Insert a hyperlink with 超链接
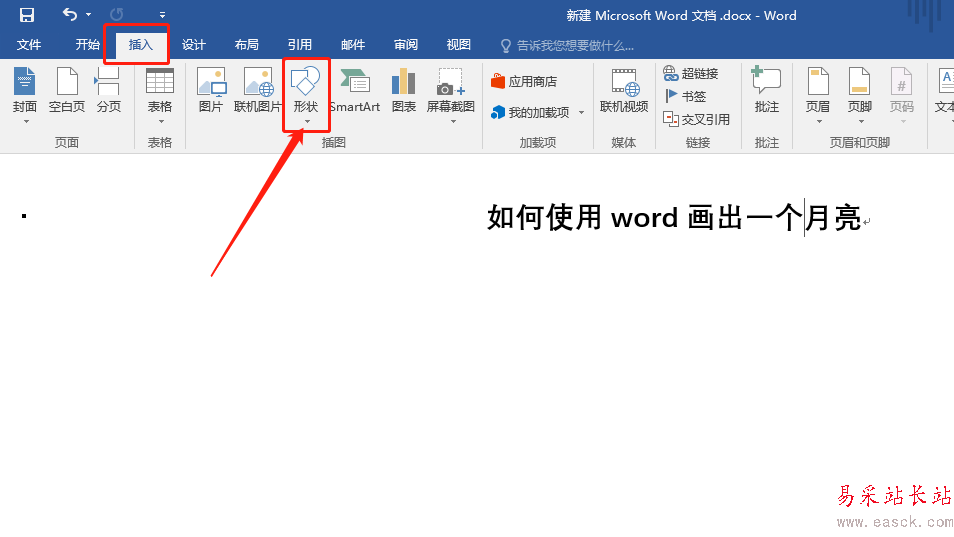Image resolution: width=954 pixels, height=537 pixels. [x=691, y=74]
